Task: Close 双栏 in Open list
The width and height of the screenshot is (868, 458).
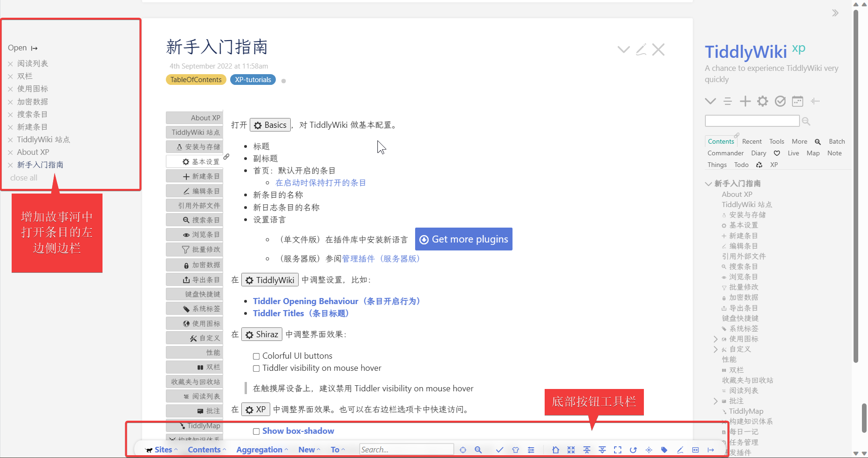Action: [10, 76]
